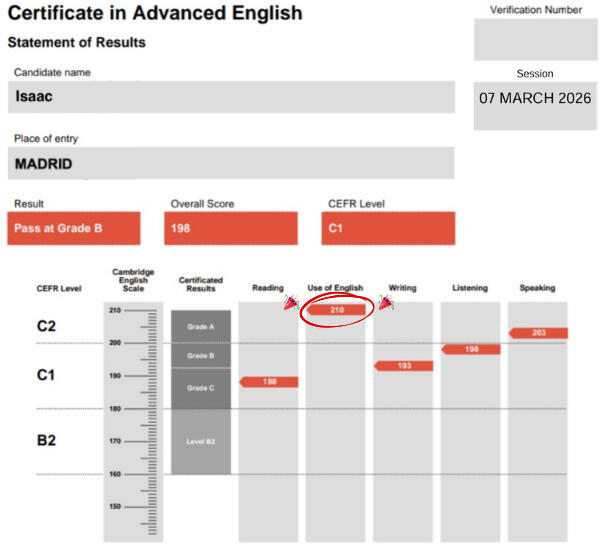Select the Place of entry field MADRID
The width and height of the screenshot is (604, 550).
(233, 163)
